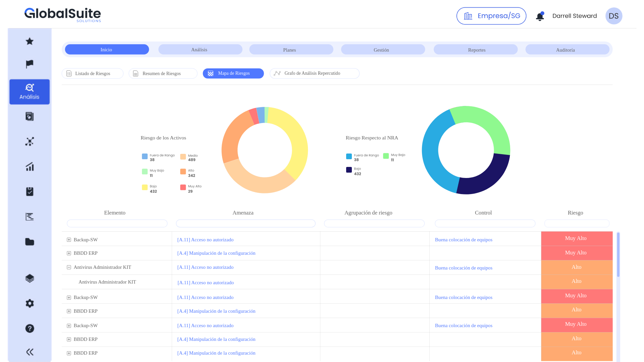
Task: Select the flag icon in the sidebar
Action: tap(30, 64)
